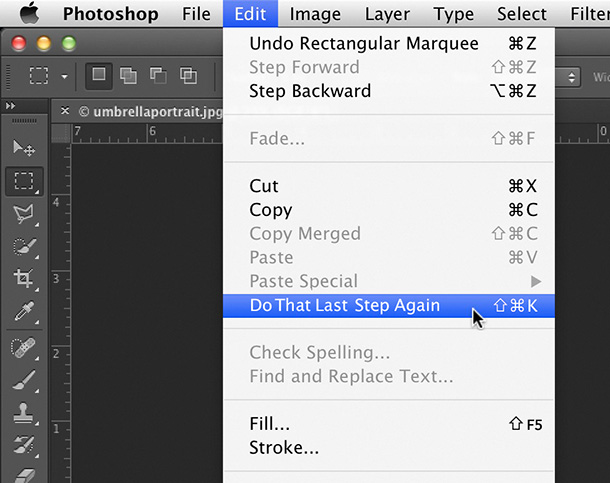
Task: Open the Image menu
Action: point(315,14)
